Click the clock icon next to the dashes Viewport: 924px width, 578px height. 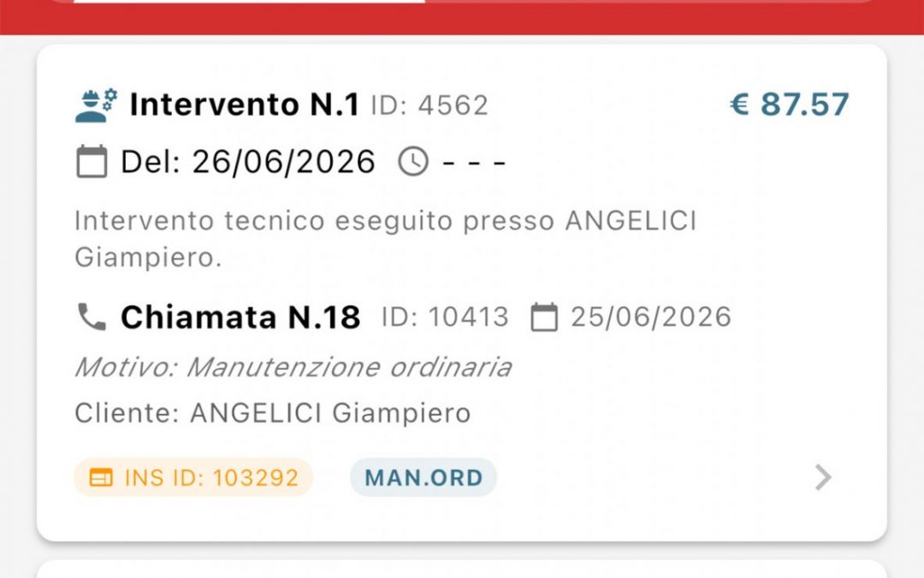tap(414, 161)
